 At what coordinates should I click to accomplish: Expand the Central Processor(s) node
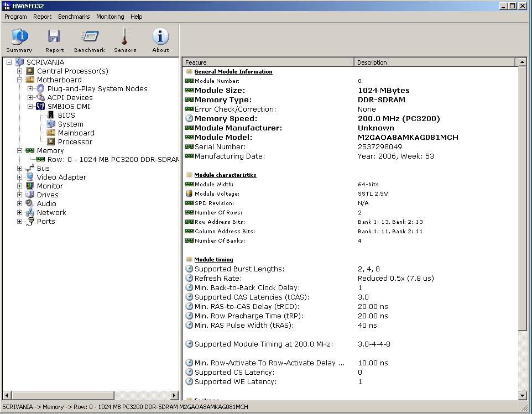[20, 71]
